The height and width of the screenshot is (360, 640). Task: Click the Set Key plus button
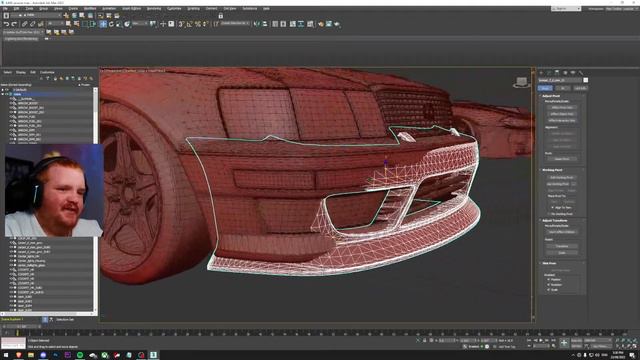point(564,342)
